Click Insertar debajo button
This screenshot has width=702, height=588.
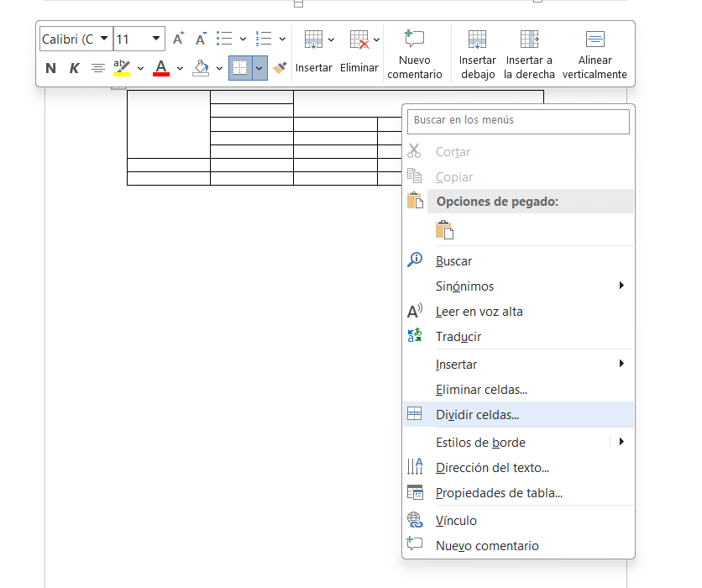point(477,55)
